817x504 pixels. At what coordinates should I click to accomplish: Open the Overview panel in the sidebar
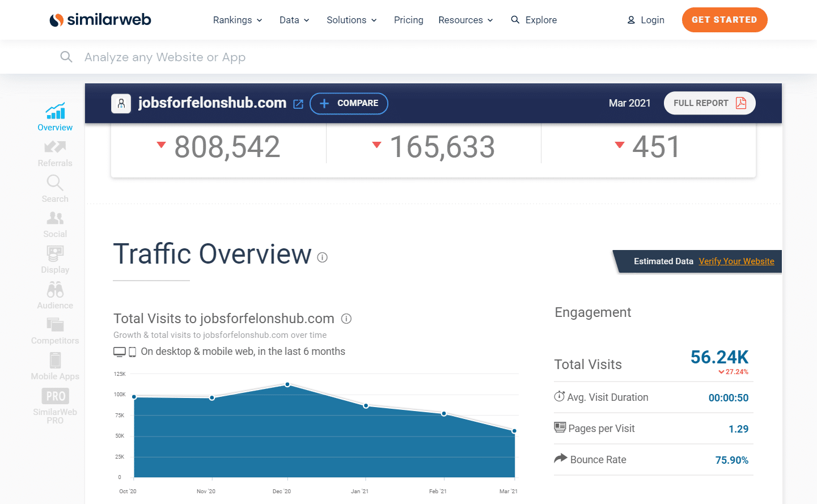54,116
